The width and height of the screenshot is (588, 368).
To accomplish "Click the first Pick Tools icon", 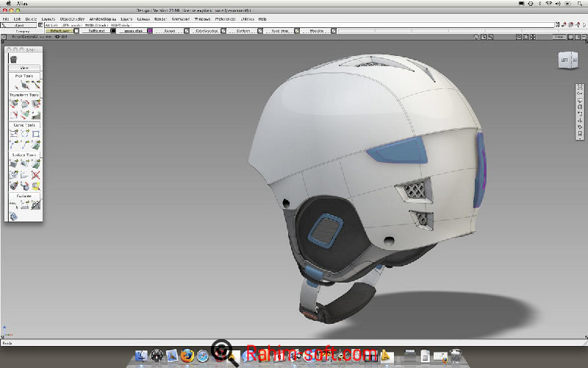I will point(15,85).
